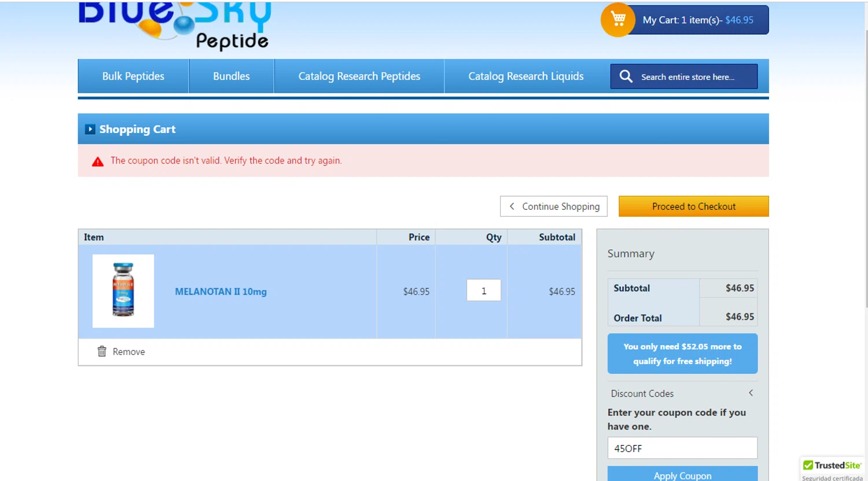Click the coupon code field containing 45OFF
This screenshot has width=868, height=481.
(682, 448)
